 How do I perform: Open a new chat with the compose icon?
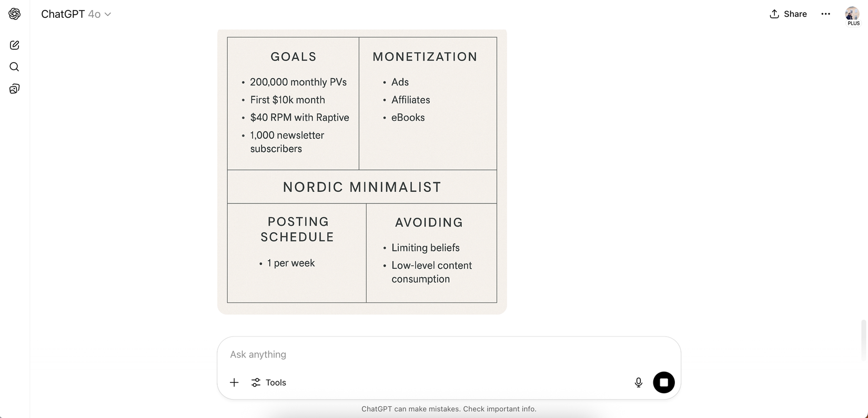tap(14, 45)
